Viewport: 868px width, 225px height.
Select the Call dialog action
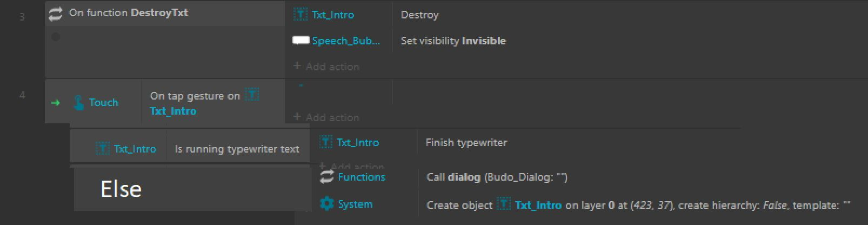click(x=497, y=177)
